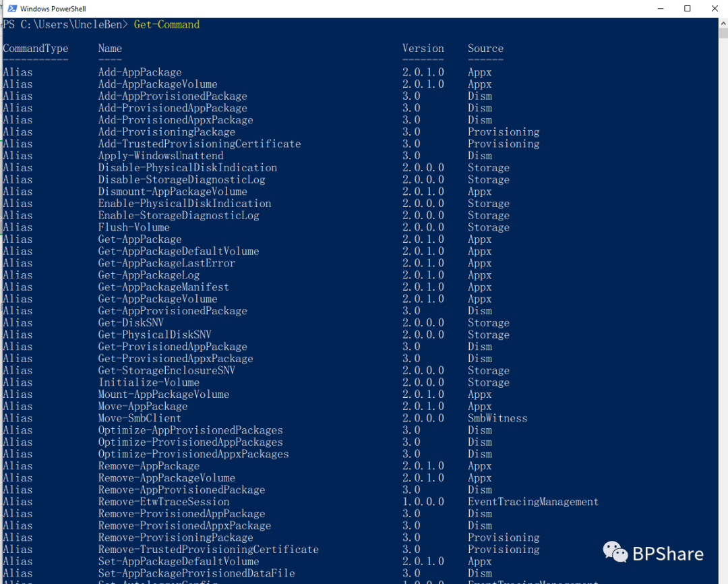This screenshot has height=584, width=728.
Task: Click the scrollbar up arrow
Action: [723, 23]
